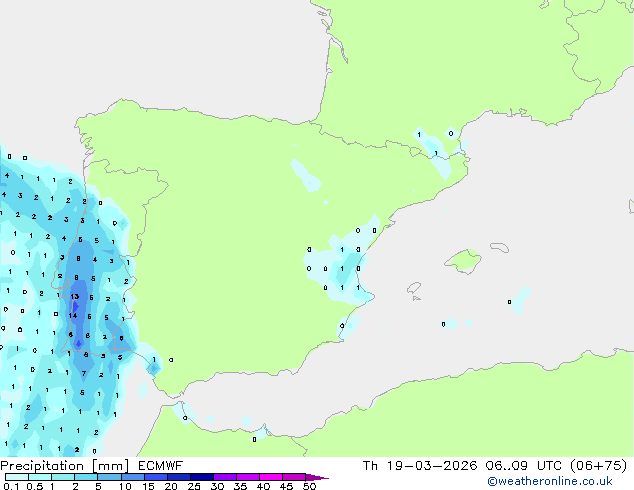This screenshot has height=490, width=634.
Task: Click the '13' precipitation value near Lisbon
Action: (74, 296)
